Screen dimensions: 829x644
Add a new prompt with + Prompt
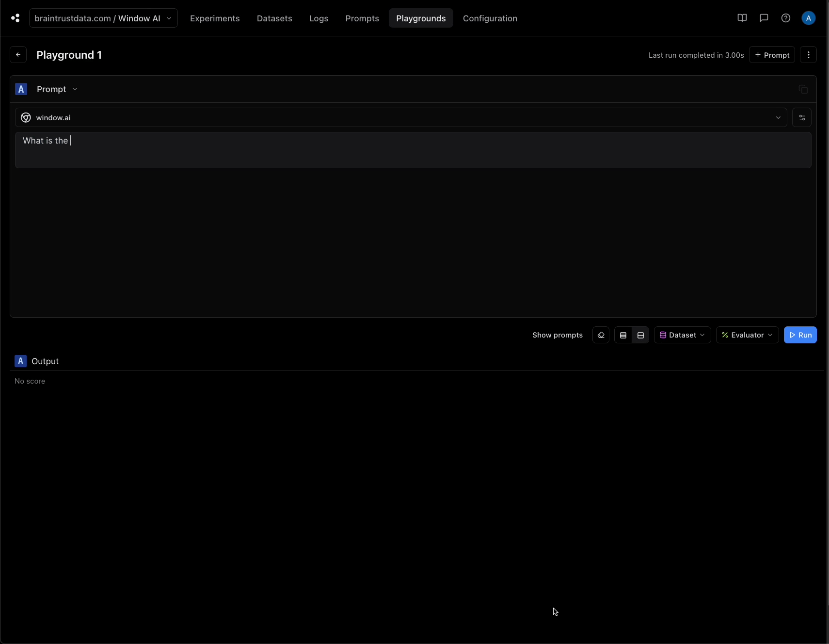773,55
